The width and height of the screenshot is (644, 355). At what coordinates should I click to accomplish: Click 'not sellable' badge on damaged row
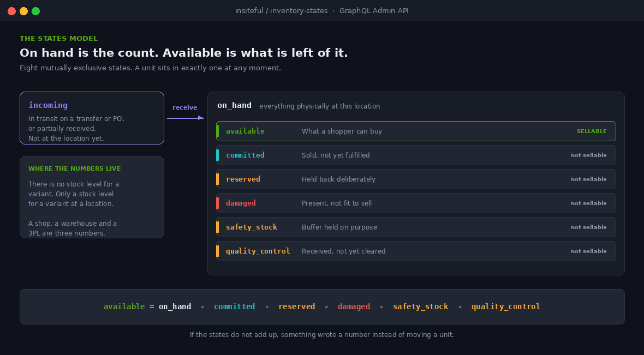588,203
